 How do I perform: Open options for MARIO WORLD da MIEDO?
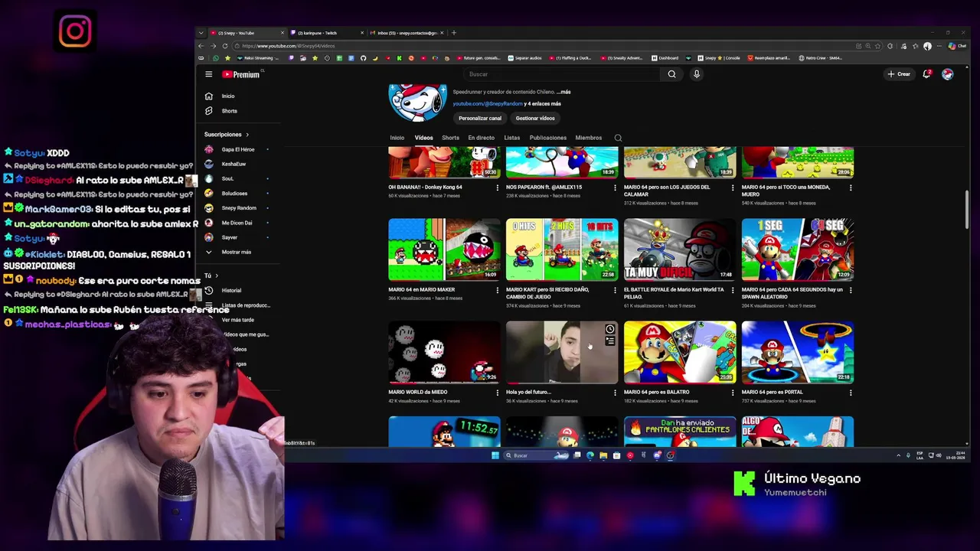click(x=497, y=393)
